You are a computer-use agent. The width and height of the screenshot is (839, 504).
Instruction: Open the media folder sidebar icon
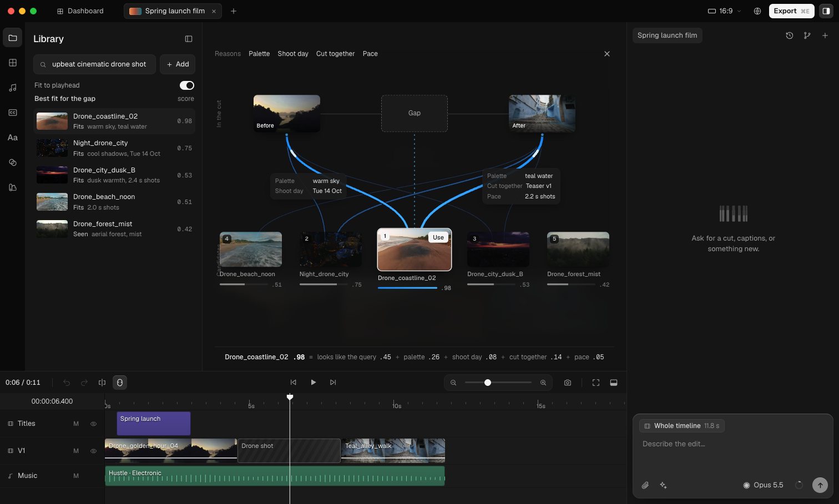tap(13, 38)
